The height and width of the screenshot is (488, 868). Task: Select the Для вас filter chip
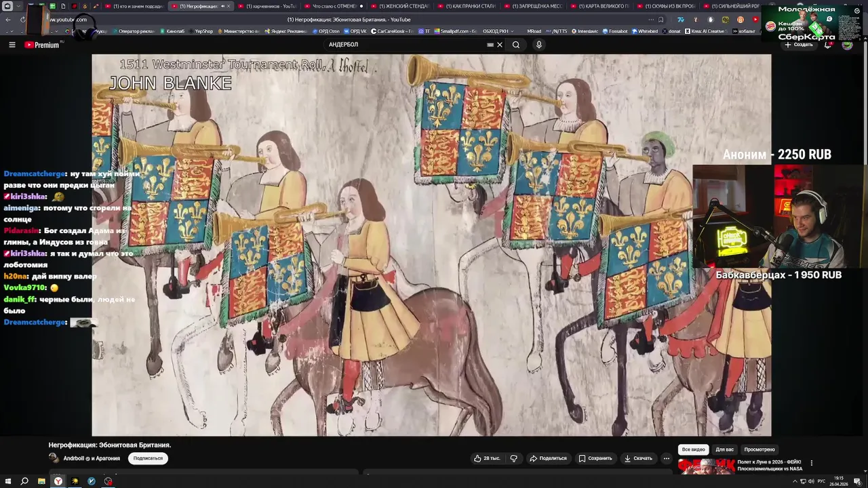pos(724,449)
